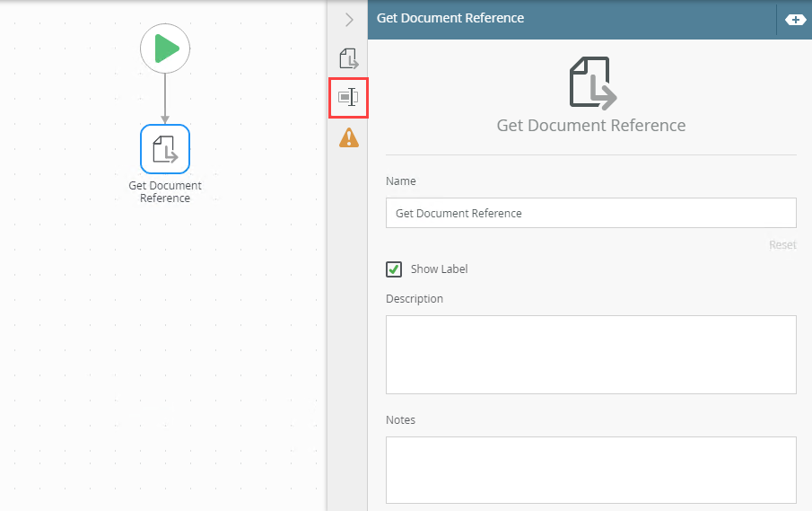The height and width of the screenshot is (511, 812).
Task: Click the step label text under the node
Action: point(165,191)
